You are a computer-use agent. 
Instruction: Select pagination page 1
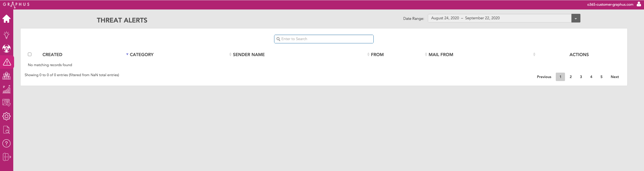(x=560, y=77)
